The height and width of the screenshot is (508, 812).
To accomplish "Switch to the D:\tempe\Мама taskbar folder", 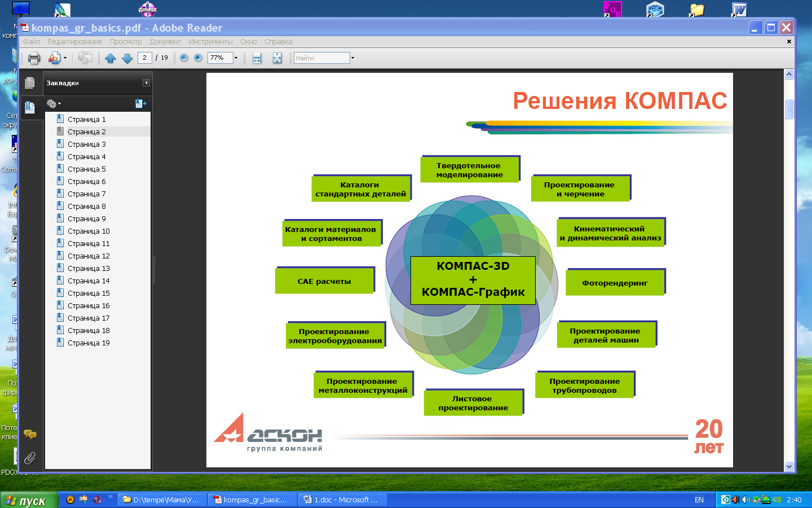I will 161,500.
